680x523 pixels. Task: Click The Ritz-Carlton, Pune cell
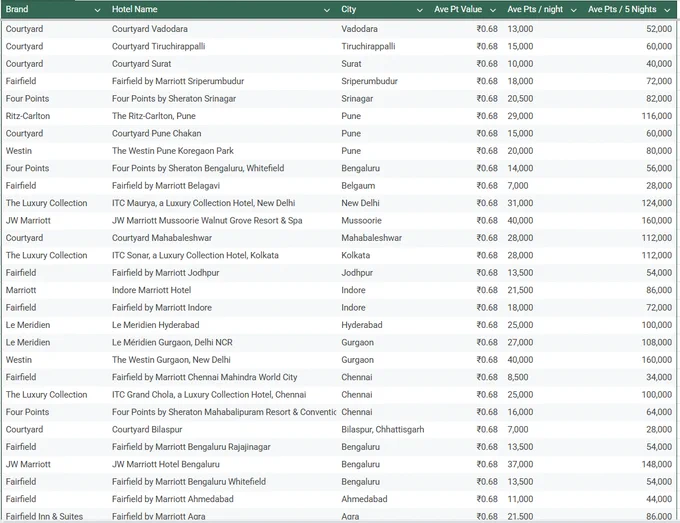tap(154, 116)
